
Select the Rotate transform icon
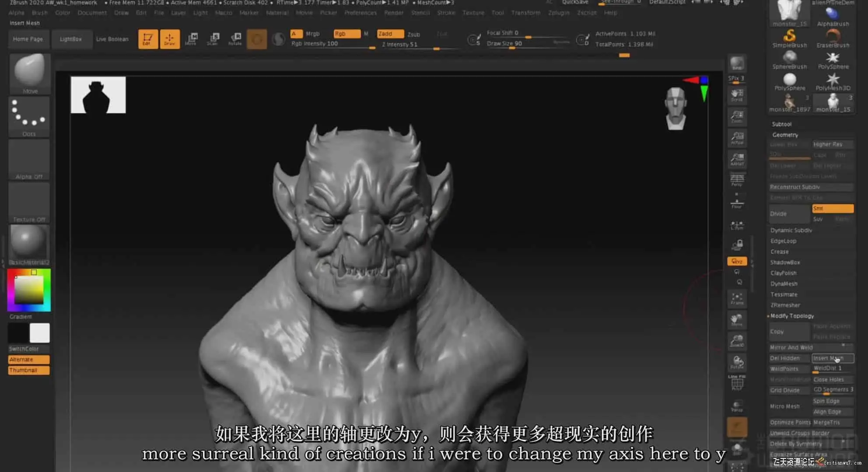pos(235,39)
